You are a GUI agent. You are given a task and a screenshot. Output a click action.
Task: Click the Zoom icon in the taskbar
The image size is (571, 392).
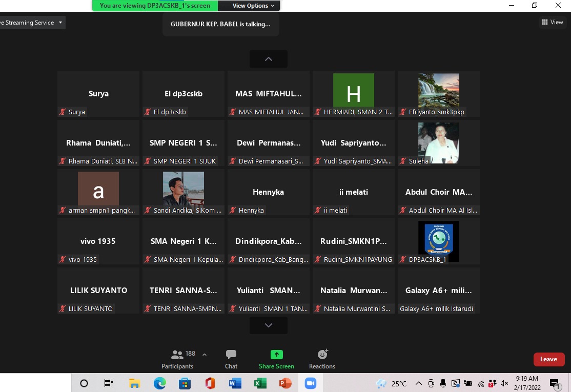310,383
